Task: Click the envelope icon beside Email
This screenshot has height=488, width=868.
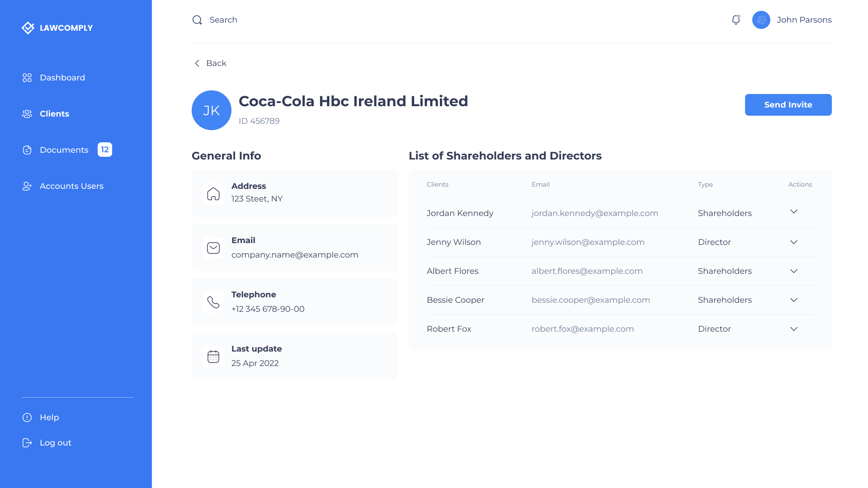Action: click(213, 248)
